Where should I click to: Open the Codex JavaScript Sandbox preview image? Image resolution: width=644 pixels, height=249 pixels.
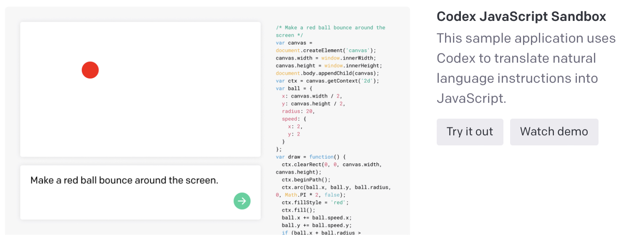click(x=207, y=121)
